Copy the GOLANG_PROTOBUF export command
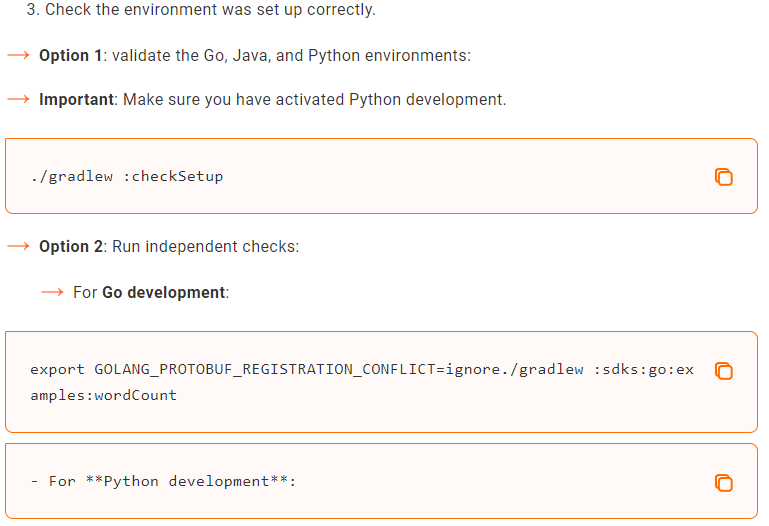Image resolution: width=769 pixels, height=526 pixels. point(724,371)
